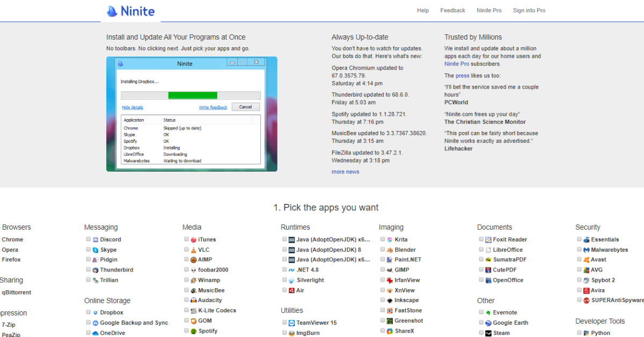Tick the iTunes checkbox
This screenshot has width=644, height=337.
coord(186,239)
